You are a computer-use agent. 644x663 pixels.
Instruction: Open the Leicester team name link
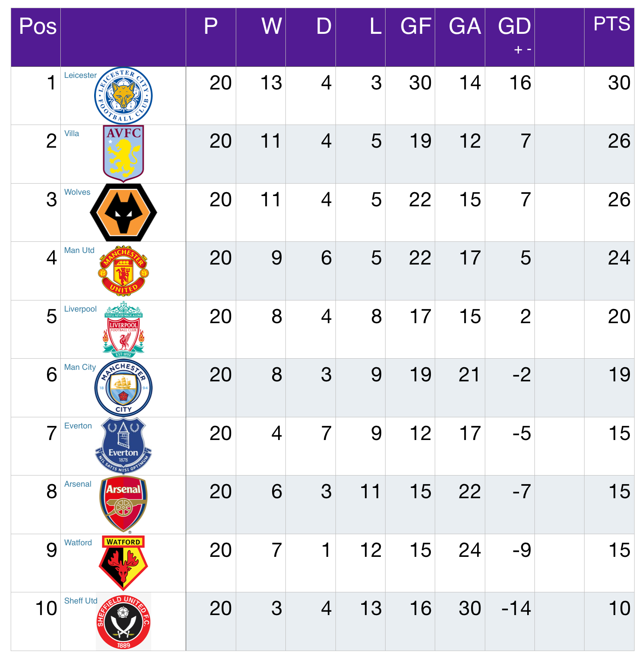click(80, 75)
